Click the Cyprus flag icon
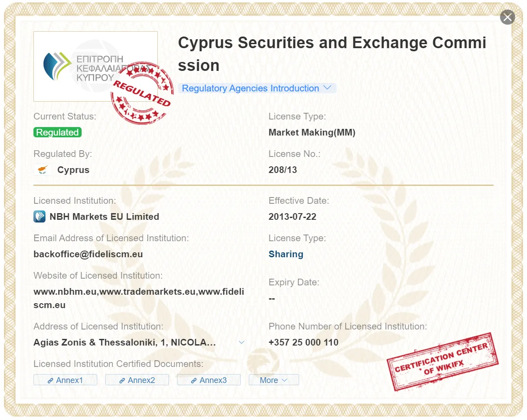 coord(43,170)
